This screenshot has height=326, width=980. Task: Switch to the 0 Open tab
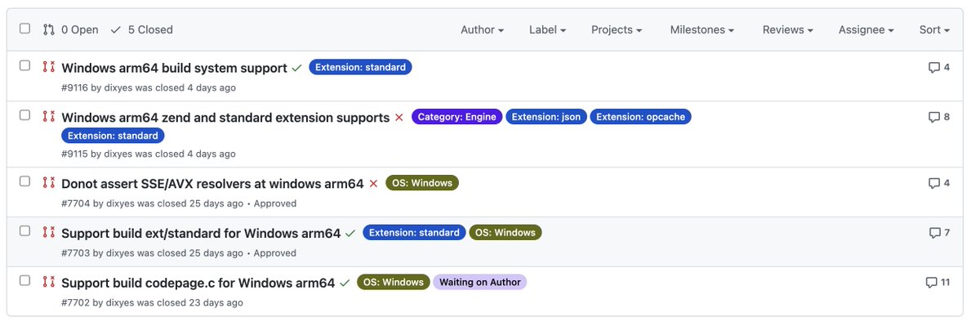pyautogui.click(x=71, y=29)
